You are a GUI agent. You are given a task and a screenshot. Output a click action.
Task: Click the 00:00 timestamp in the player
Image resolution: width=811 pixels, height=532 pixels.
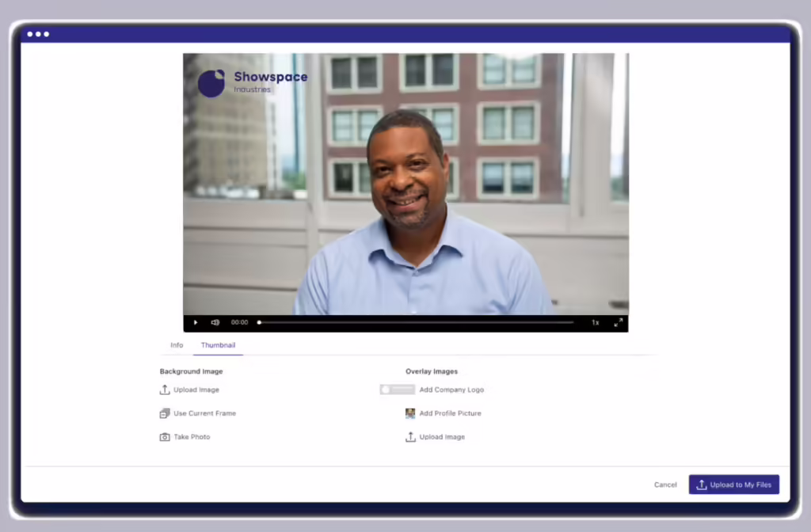pyautogui.click(x=239, y=322)
